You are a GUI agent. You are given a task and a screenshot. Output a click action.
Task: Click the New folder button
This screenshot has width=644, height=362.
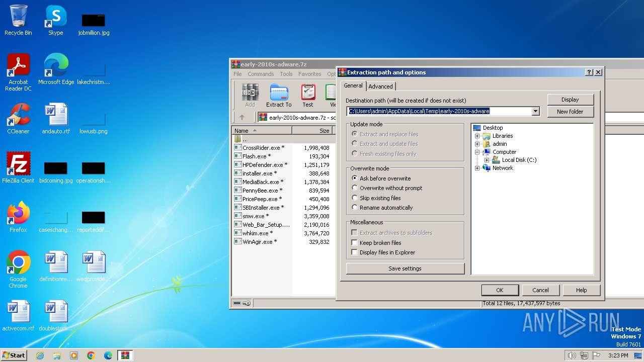tap(570, 112)
